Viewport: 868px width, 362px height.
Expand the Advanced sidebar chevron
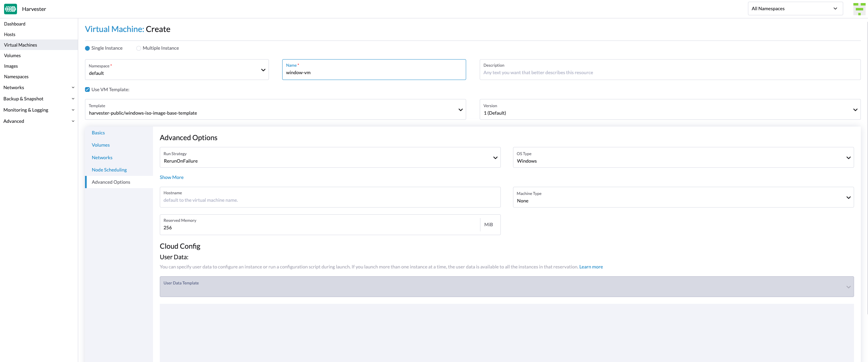73,121
